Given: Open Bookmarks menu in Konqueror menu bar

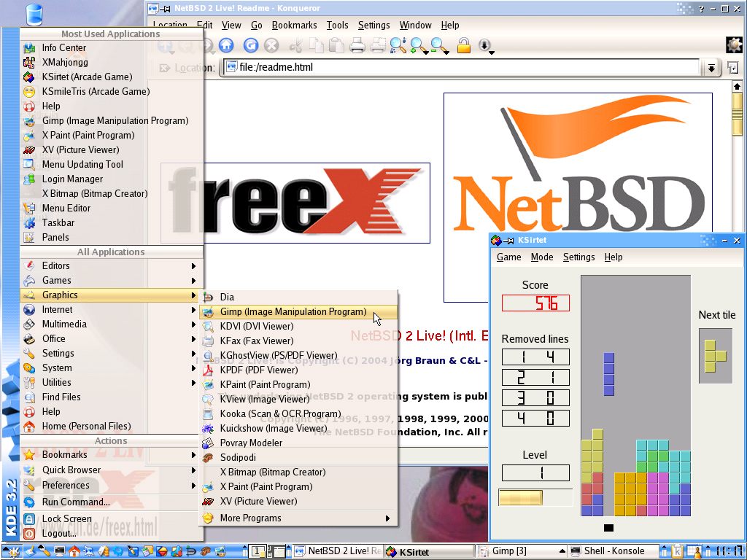Looking at the screenshot, I should coord(295,26).
